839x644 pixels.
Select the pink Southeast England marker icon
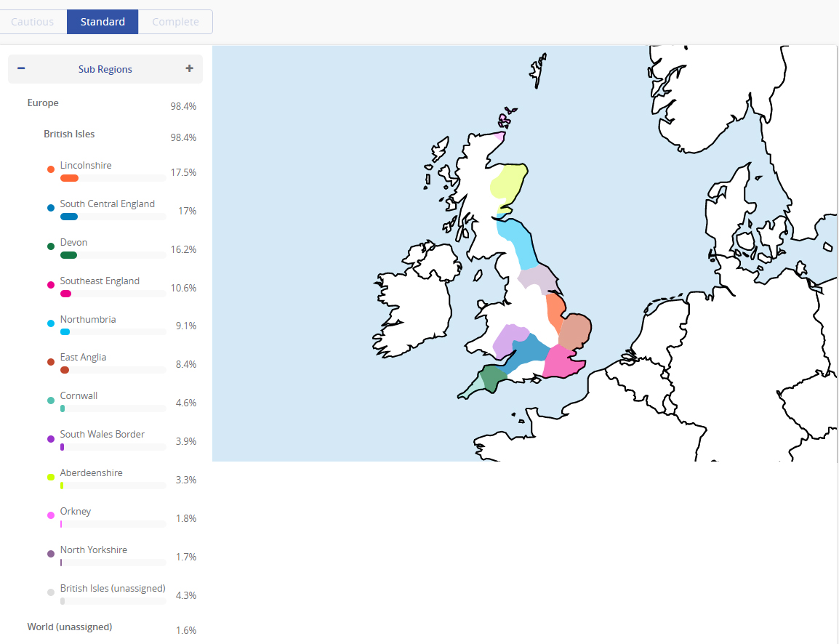pyautogui.click(x=50, y=284)
